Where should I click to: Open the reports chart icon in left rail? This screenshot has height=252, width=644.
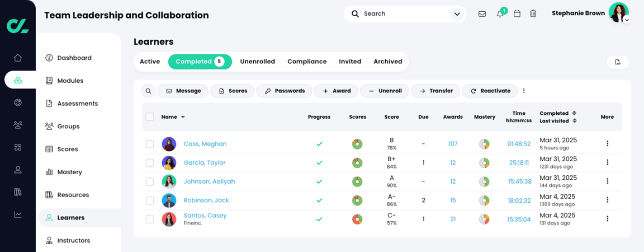click(x=18, y=214)
